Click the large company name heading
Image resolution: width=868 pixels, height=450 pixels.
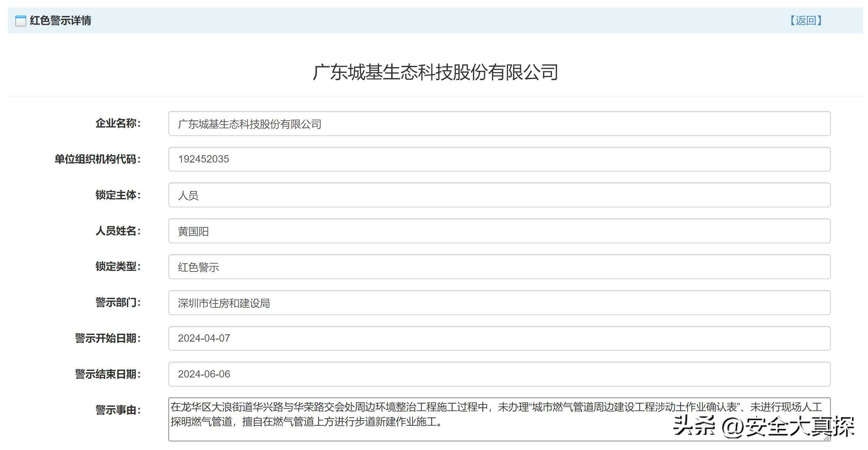[435, 72]
